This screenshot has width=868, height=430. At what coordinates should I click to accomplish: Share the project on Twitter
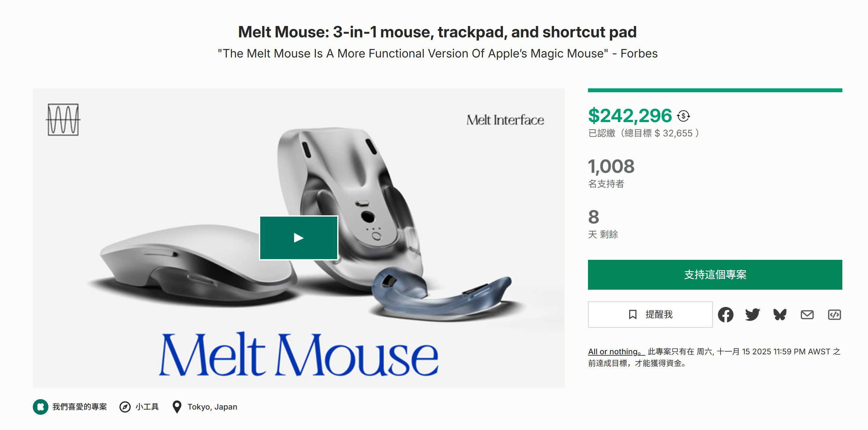click(752, 315)
